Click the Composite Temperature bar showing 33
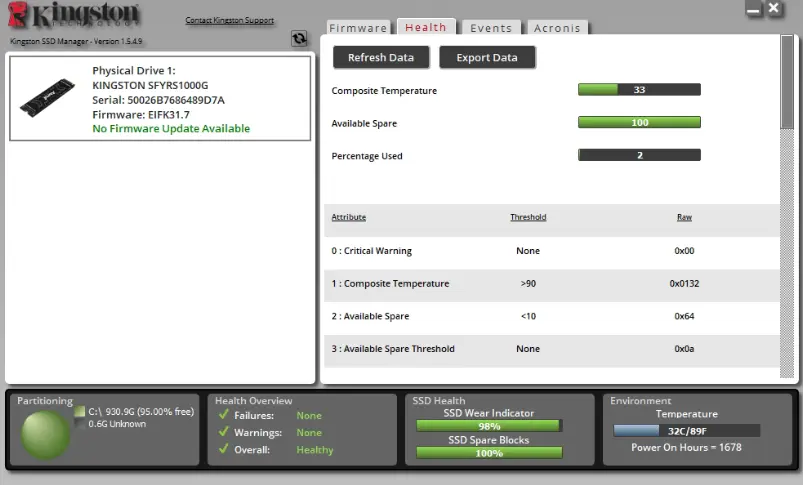 639,90
